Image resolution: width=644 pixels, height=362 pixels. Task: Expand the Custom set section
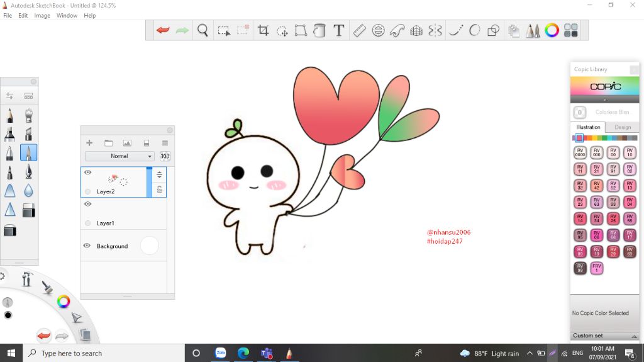pyautogui.click(x=604, y=336)
